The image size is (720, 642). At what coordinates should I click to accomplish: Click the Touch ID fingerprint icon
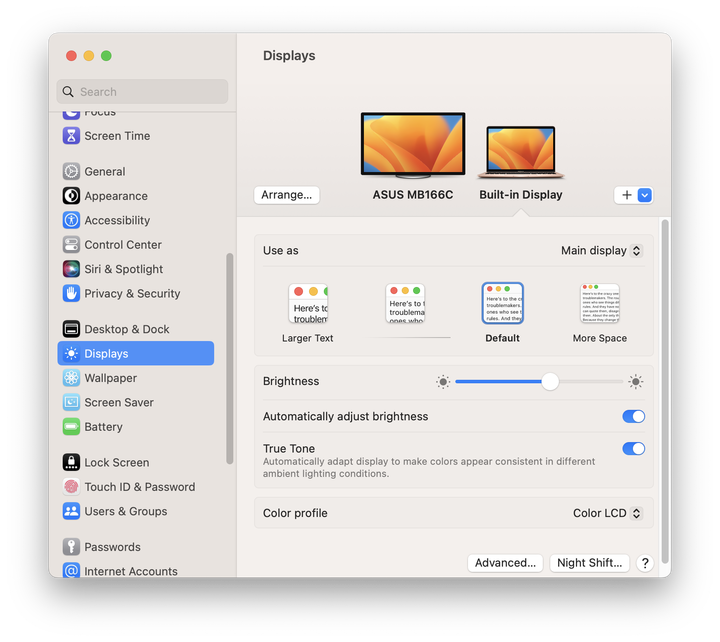pos(71,486)
